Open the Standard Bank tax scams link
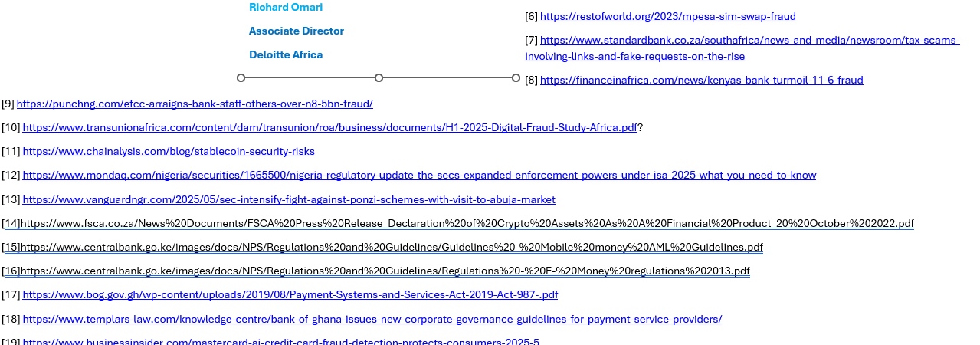 pos(749,41)
